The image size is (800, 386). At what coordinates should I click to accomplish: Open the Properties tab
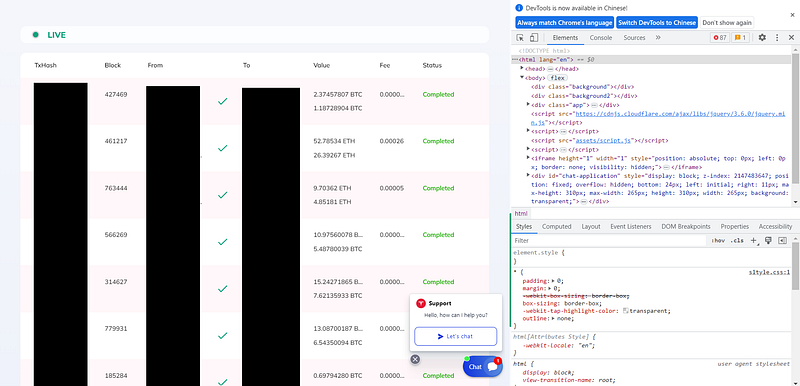point(735,226)
